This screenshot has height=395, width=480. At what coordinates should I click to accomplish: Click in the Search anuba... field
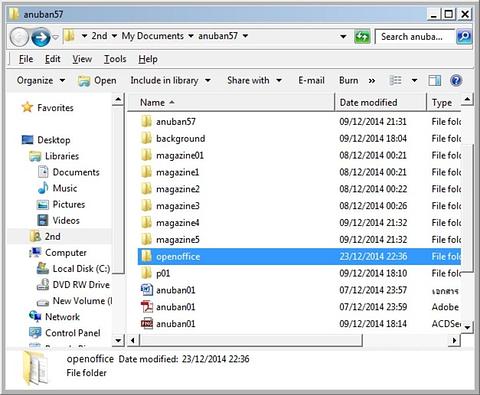click(415, 36)
